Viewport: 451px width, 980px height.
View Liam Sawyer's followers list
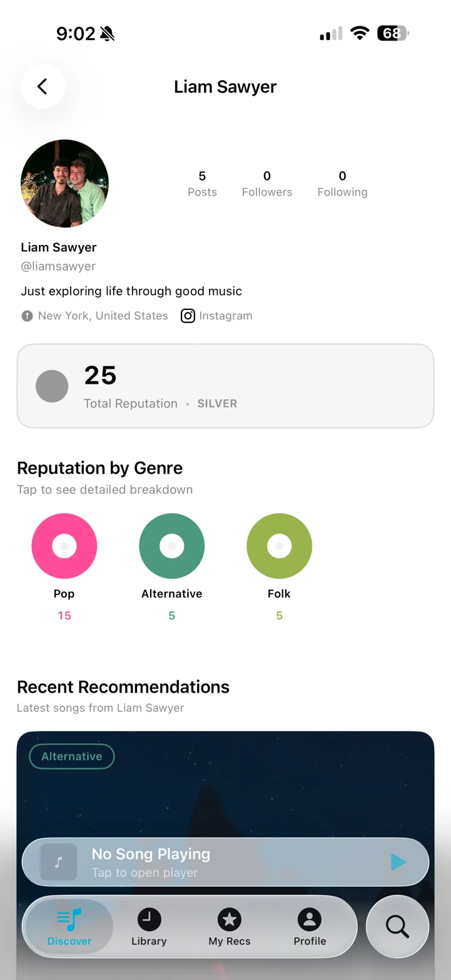tap(267, 182)
